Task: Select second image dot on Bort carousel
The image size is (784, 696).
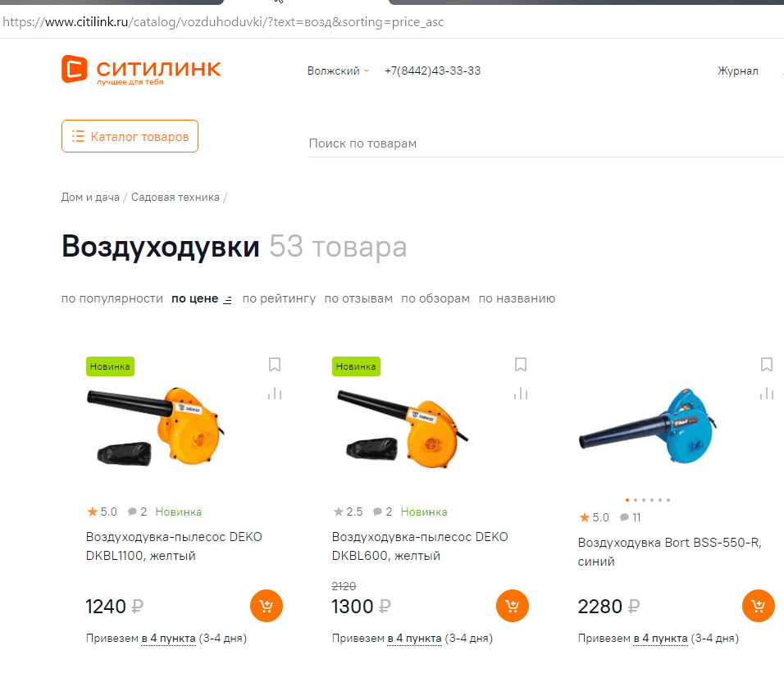Action: pyautogui.click(x=636, y=500)
